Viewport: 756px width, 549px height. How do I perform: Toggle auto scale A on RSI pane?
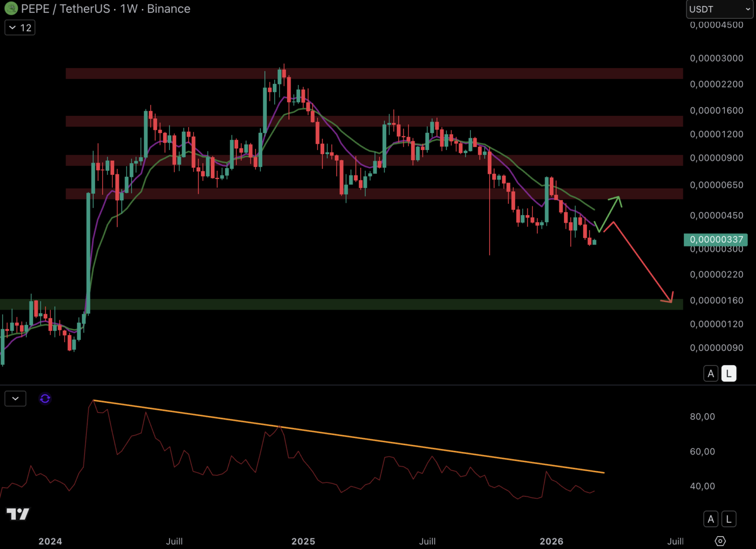pyautogui.click(x=711, y=519)
